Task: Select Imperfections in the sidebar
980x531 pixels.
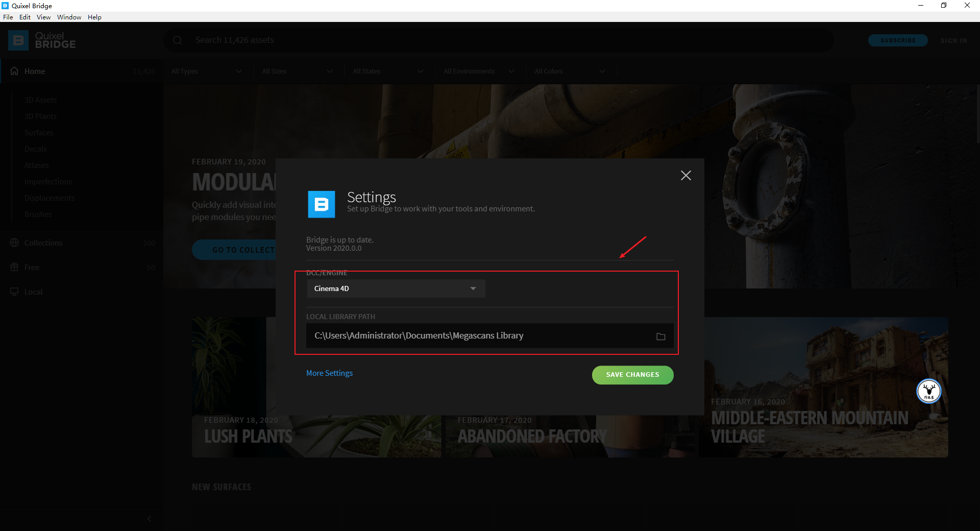Action: (x=48, y=182)
